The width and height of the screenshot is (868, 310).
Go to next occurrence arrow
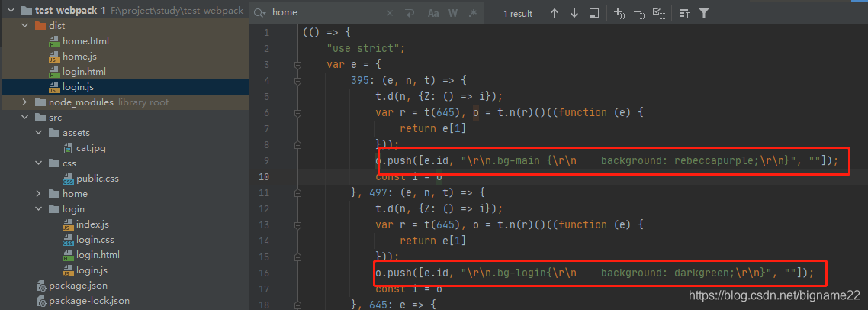[574, 13]
